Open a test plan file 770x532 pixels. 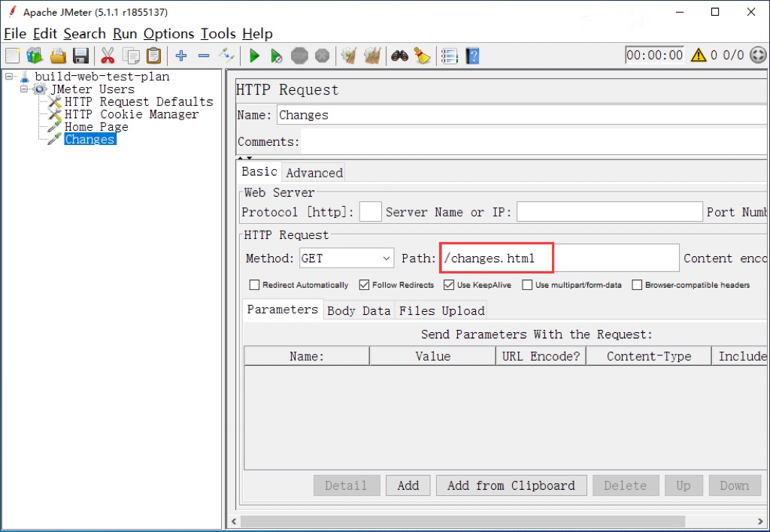tap(58, 56)
